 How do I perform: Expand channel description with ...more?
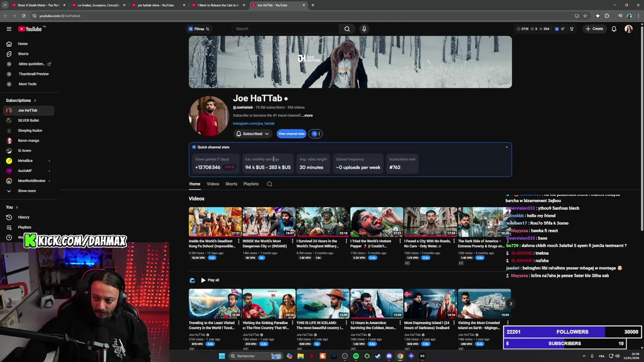click(307, 116)
